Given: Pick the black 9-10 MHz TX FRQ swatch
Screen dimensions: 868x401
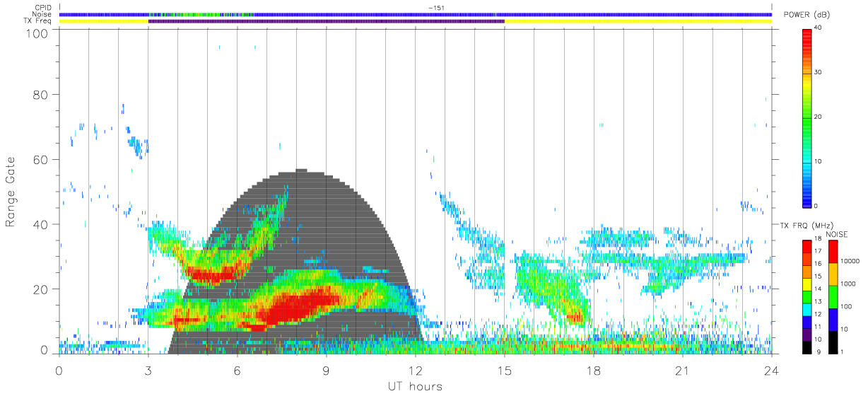Looking at the screenshot, I should pos(806,346).
